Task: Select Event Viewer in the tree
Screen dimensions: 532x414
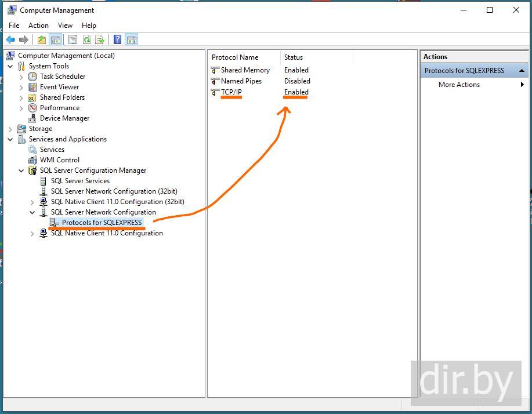Action: coord(59,87)
